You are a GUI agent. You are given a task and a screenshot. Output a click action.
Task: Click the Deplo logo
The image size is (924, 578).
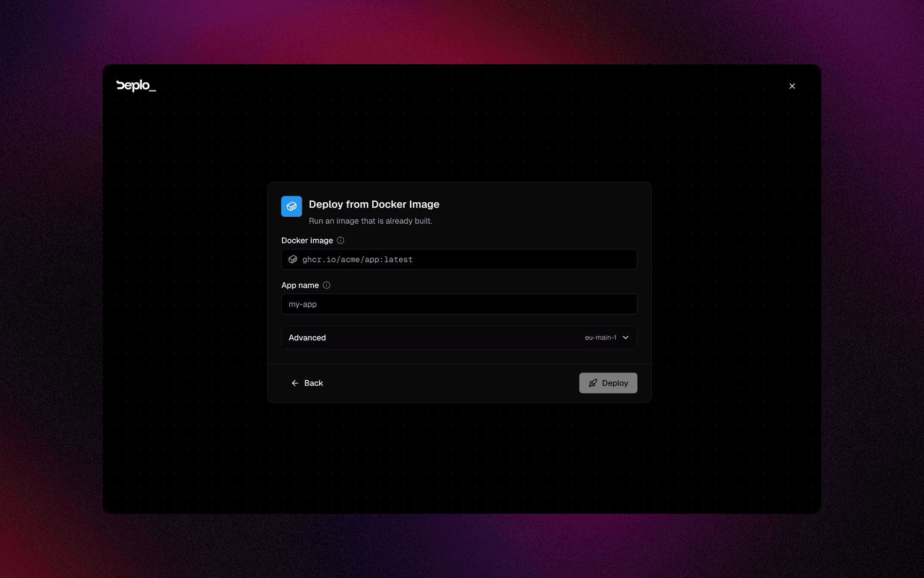(136, 86)
